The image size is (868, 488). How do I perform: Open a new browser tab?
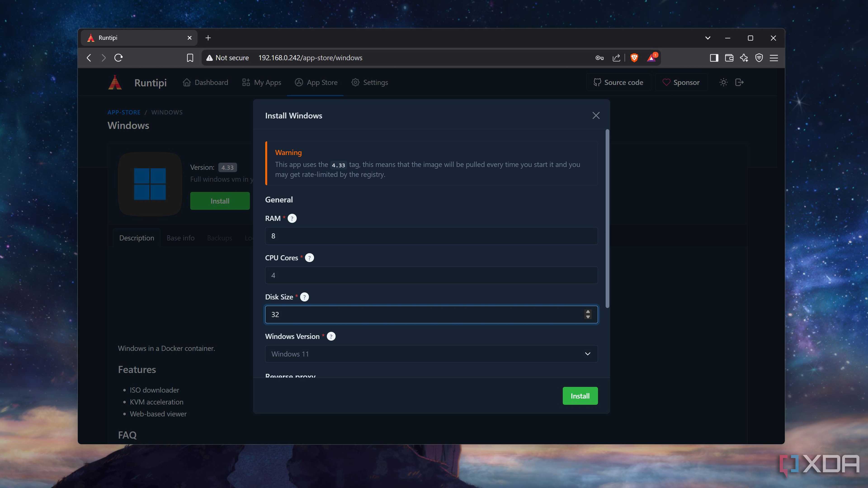pos(208,38)
